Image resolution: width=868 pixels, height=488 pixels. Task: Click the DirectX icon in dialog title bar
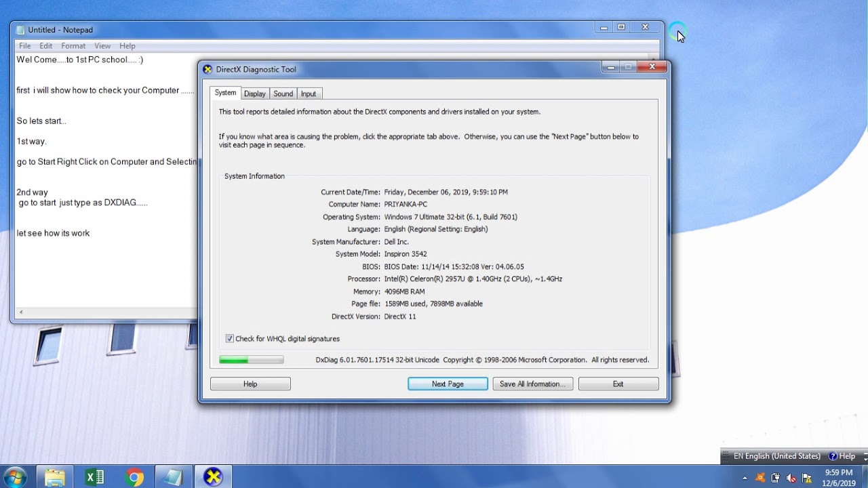[208, 69]
